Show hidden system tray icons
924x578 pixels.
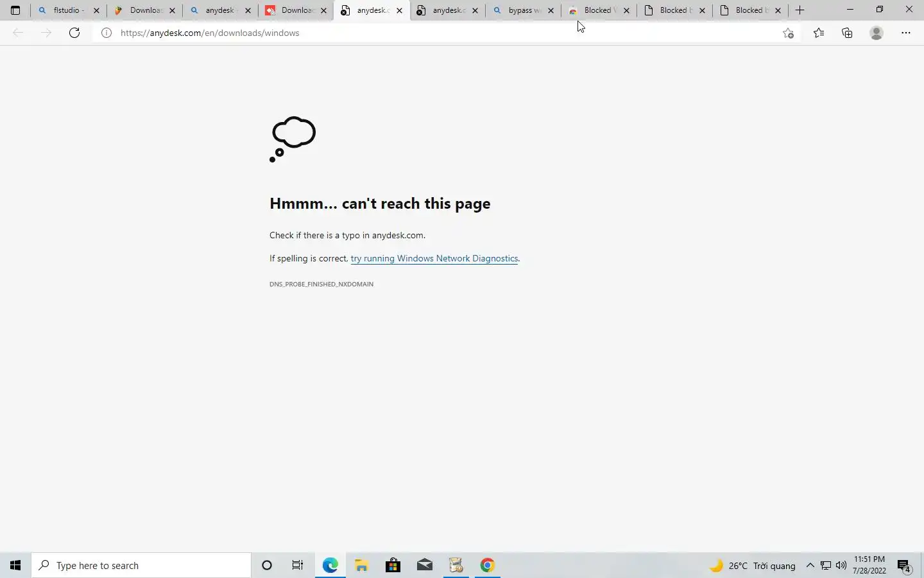[810, 566]
